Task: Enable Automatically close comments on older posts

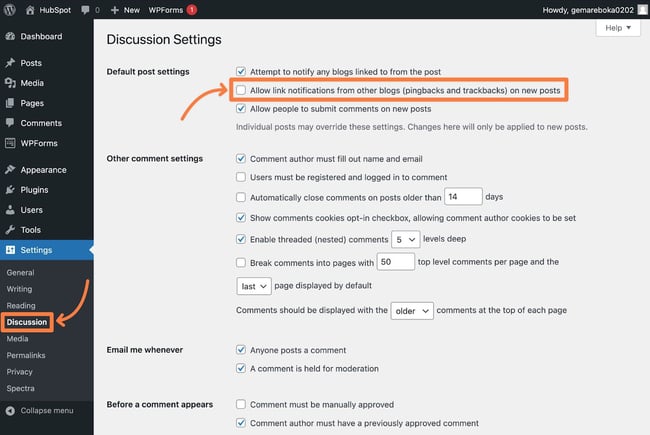Action: (241, 197)
